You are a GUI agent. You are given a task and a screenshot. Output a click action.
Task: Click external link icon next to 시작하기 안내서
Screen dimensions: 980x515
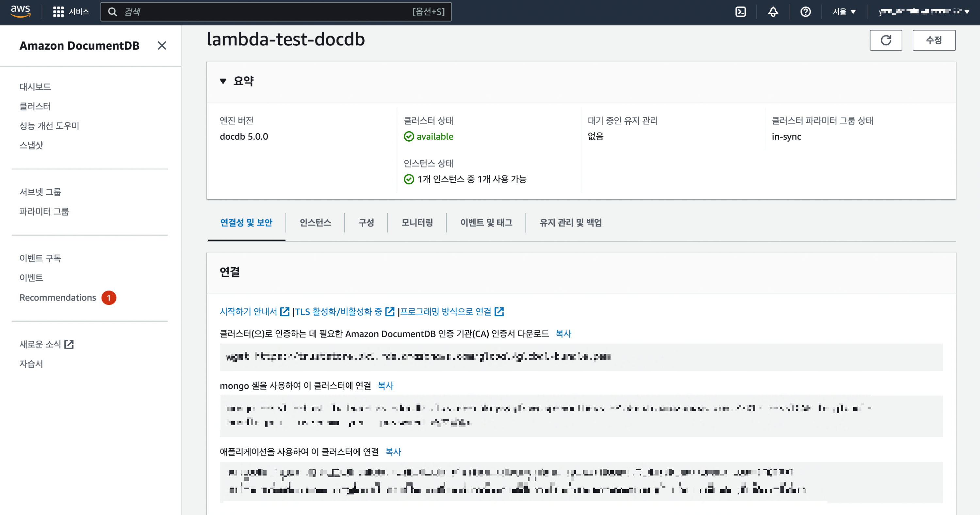285,312
